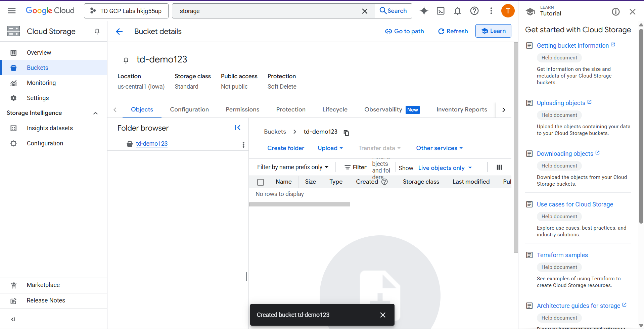Click the help question mark icon
The height and width of the screenshot is (329, 644).
point(474,11)
